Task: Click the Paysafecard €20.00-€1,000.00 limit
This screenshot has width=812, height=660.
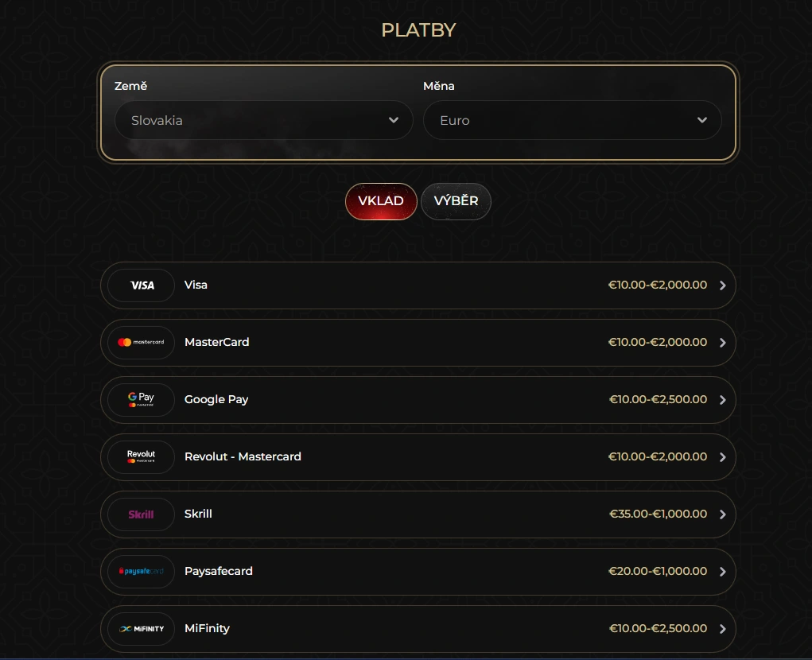Action: tap(658, 572)
